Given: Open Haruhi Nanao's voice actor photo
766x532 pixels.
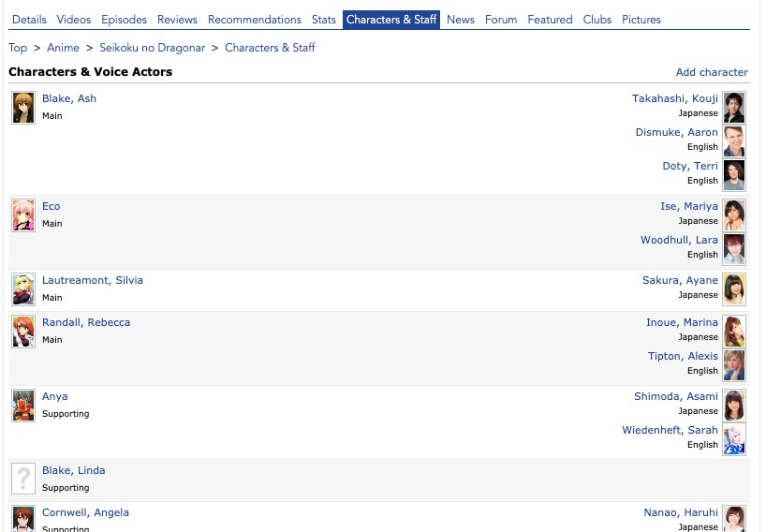Looking at the screenshot, I should point(734,519).
